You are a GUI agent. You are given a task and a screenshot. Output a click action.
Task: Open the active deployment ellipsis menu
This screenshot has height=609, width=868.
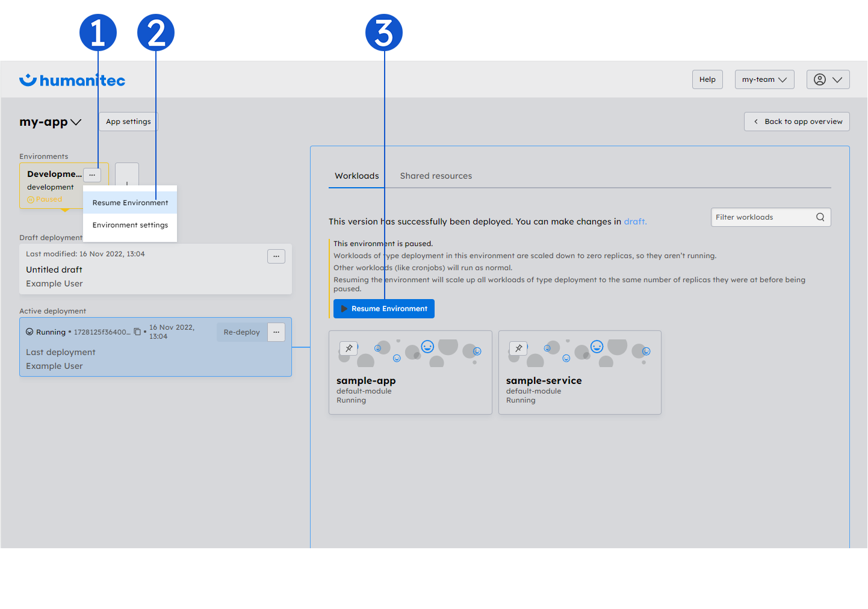pos(276,332)
